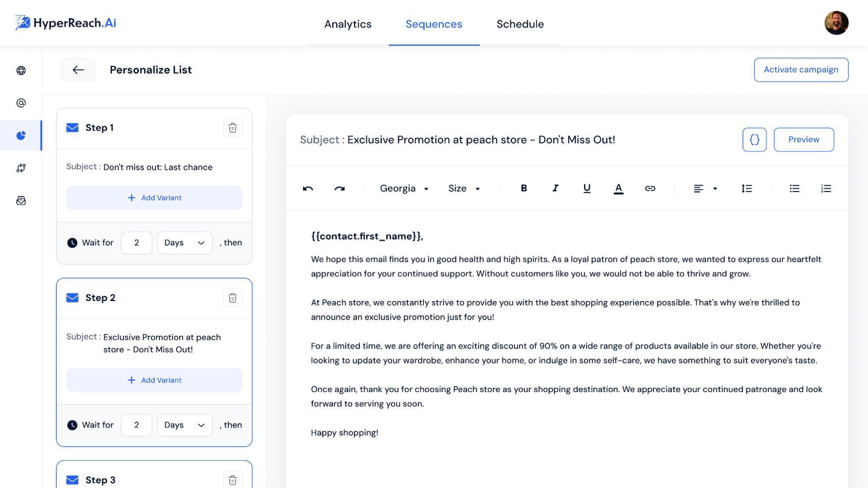The image size is (868, 488).
Task: Click the Activate campaign button
Action: pos(801,69)
